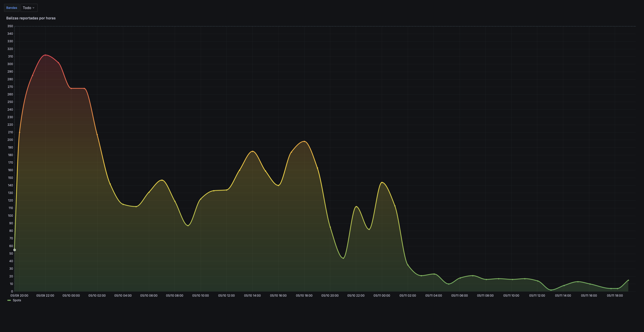Image resolution: width=644 pixels, height=332 pixels.
Task: Click the data point above 05/11 00:00
Action: point(382,183)
